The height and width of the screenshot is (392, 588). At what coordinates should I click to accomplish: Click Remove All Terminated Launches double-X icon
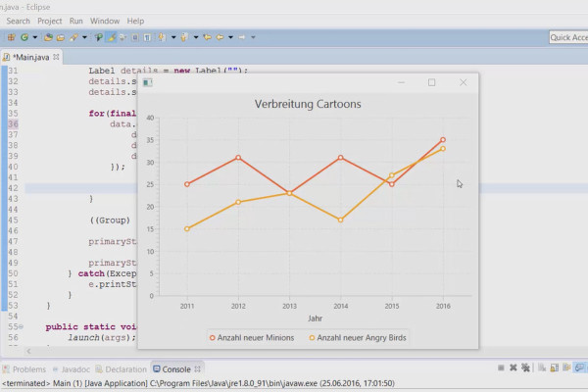525,367
